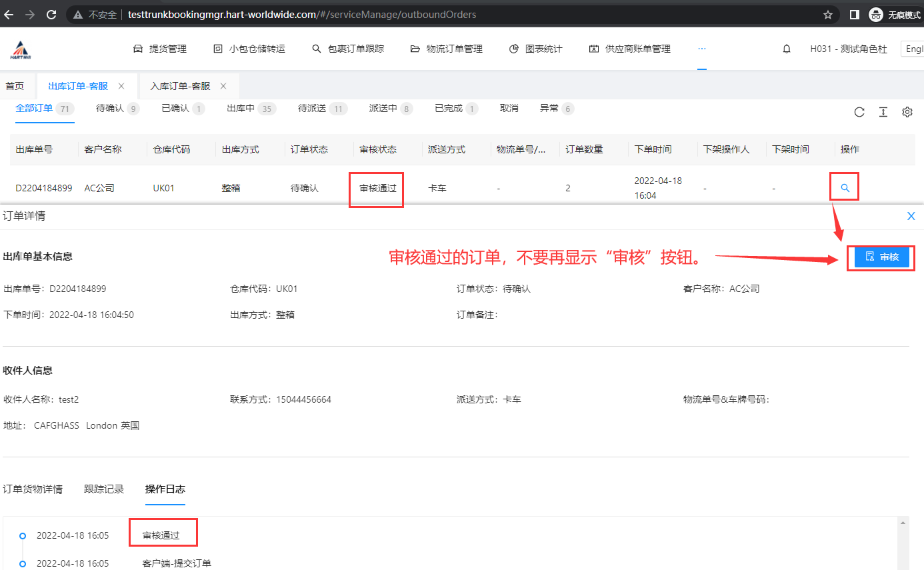Expand the more menu ellipsis
Image resolution: width=924 pixels, height=570 pixels.
(701, 49)
